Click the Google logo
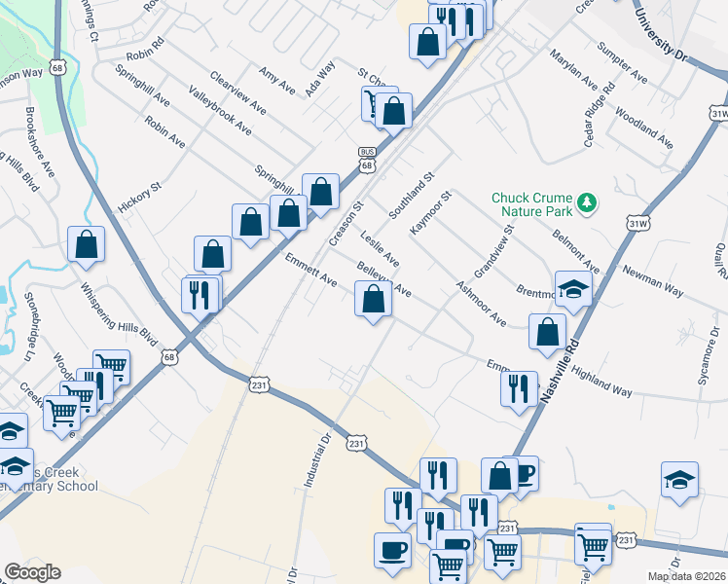The image size is (728, 584). tap(32, 573)
